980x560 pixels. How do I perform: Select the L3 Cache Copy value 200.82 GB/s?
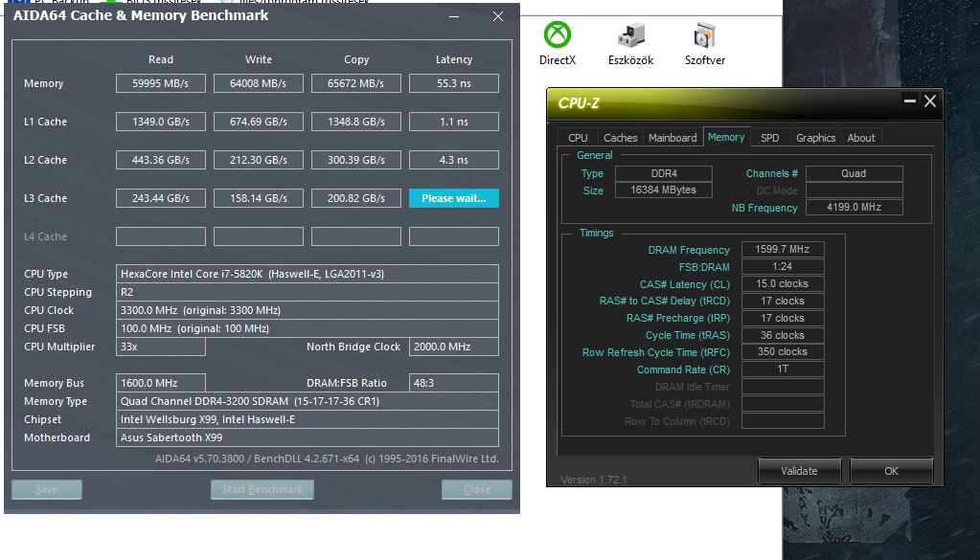pyautogui.click(x=356, y=198)
